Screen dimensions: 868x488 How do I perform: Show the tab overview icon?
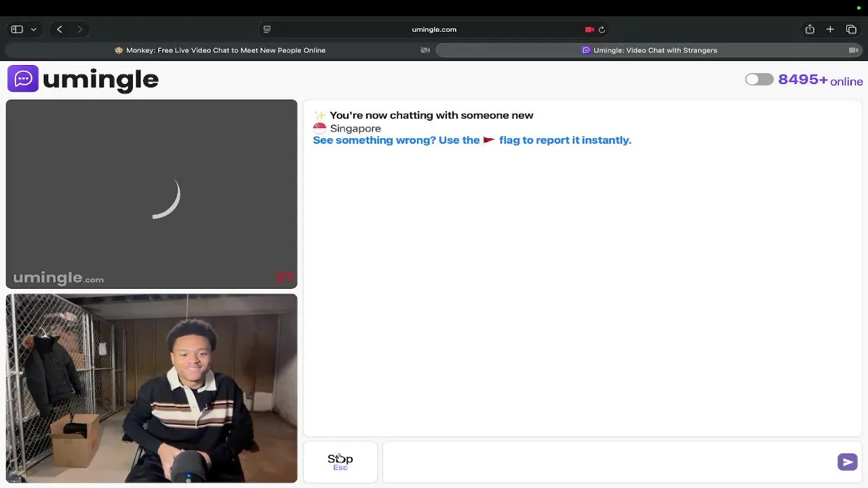pyautogui.click(x=852, y=29)
